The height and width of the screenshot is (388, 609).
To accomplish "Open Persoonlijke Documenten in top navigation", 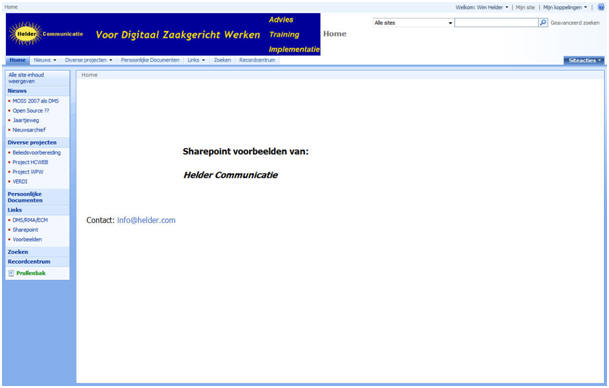I will 150,60.
